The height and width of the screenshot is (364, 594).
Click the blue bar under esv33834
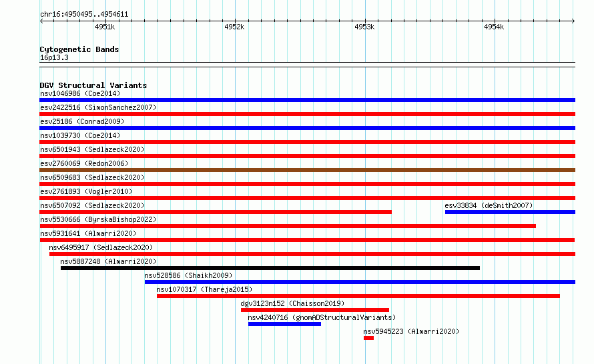click(511, 212)
